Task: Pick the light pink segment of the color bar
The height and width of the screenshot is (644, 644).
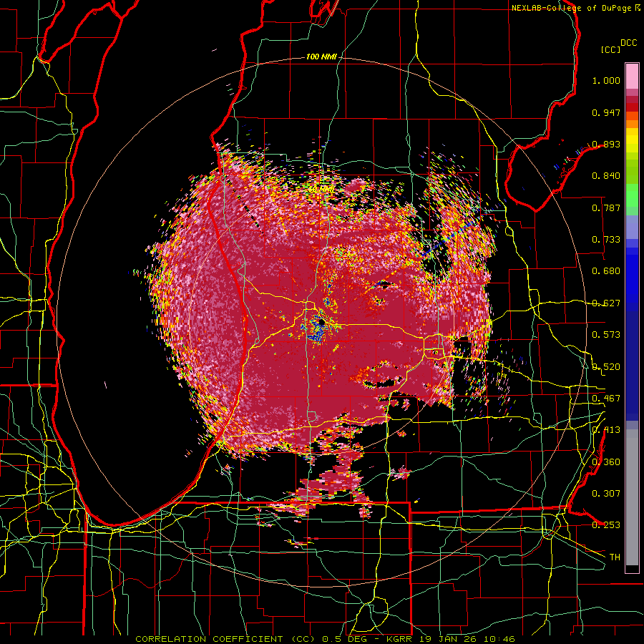Action: point(632,76)
